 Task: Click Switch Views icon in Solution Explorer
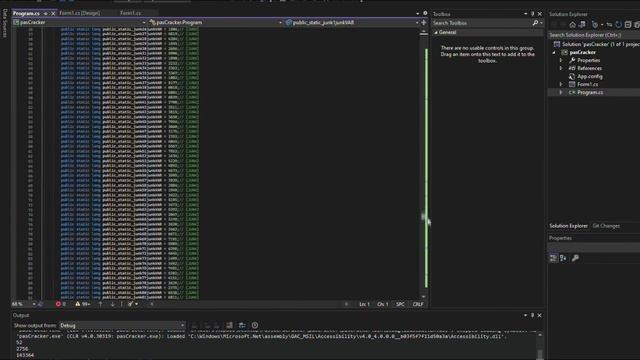pyautogui.click(x=582, y=25)
